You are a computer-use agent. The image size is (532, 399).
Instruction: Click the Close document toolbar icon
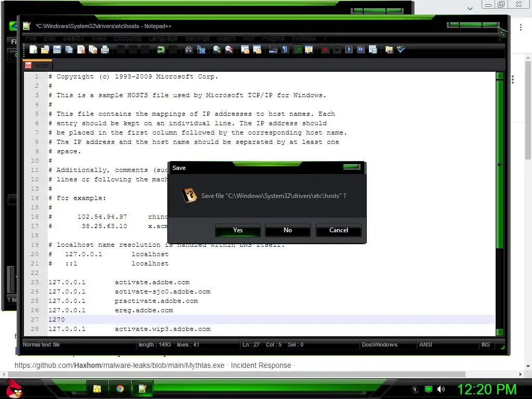pyautogui.click(x=81, y=49)
